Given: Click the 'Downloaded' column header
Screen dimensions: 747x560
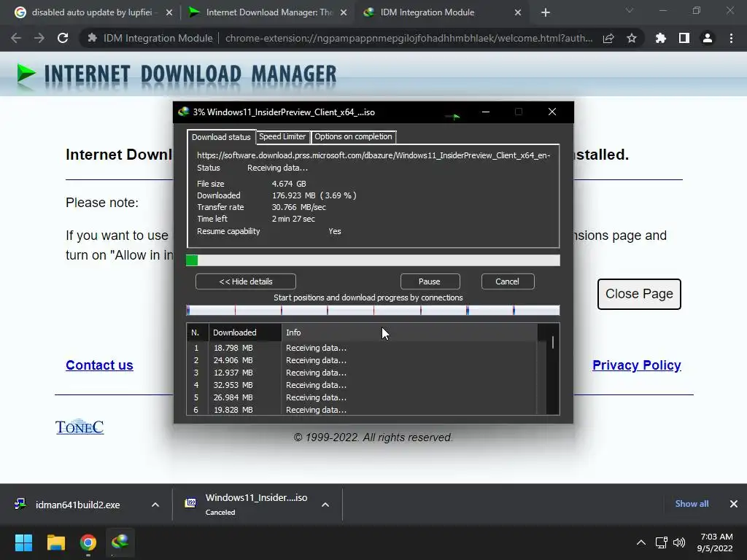Looking at the screenshot, I should coord(245,332).
